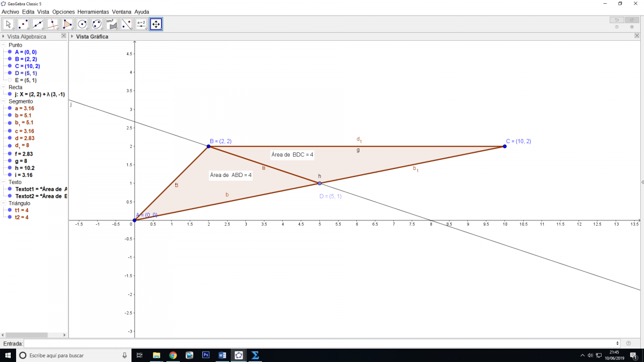
Task: Open the Herramientas menu
Action: (x=93, y=11)
